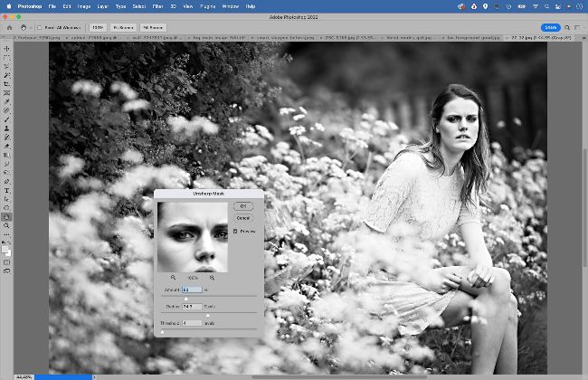Click the Share button
Viewport: 588px width, 380px height.
pos(550,27)
